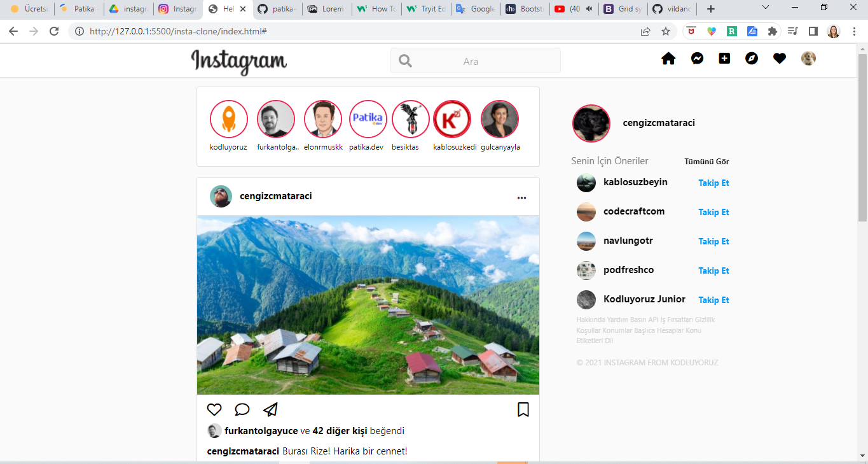The height and width of the screenshot is (464, 868).
Task: Open furkantolga story
Action: click(276, 119)
